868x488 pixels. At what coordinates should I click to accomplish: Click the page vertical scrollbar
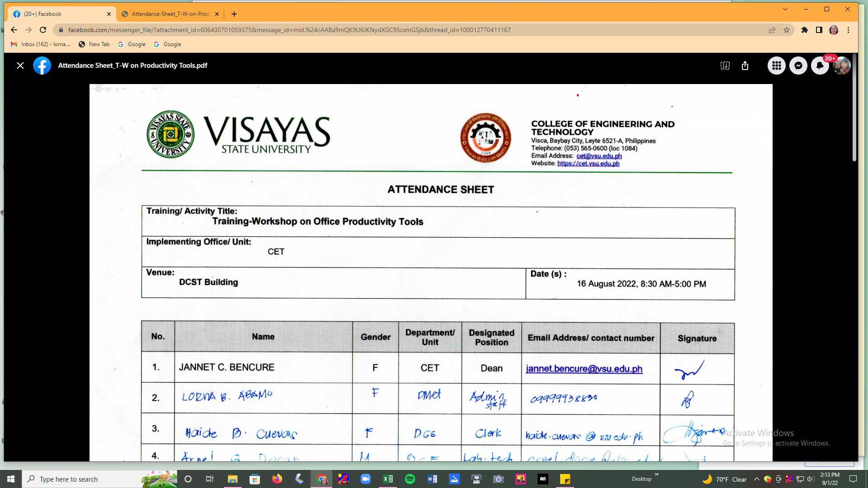tap(854, 108)
